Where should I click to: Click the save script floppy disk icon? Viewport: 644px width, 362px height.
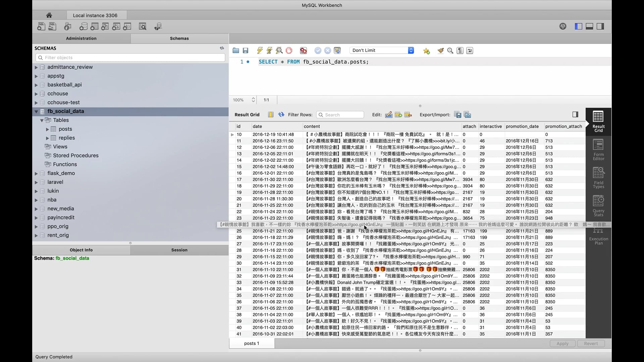(x=246, y=51)
